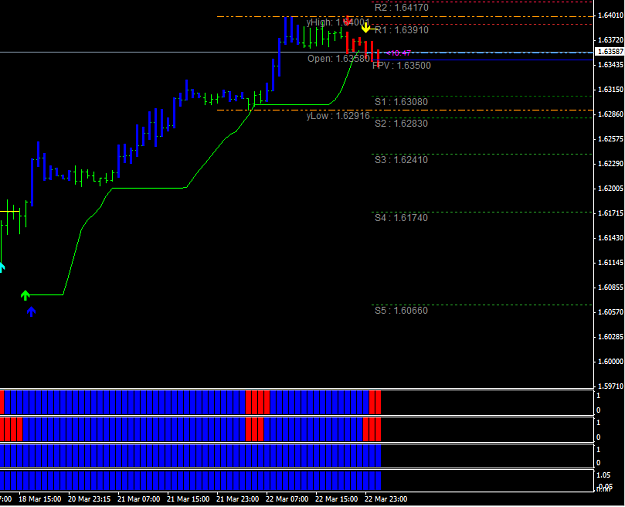
Task: Click the 18 Mar 15:00 time label
Action: tap(40, 499)
